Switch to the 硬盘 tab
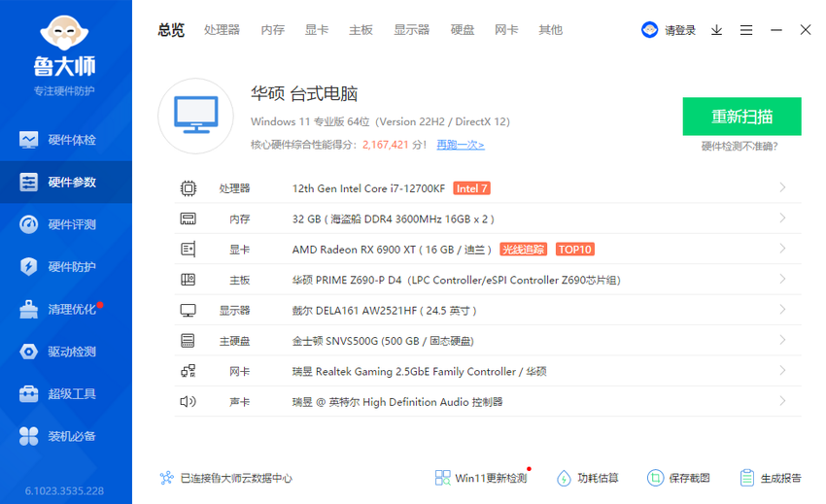Screen dimensions: 826x504 (x=462, y=30)
